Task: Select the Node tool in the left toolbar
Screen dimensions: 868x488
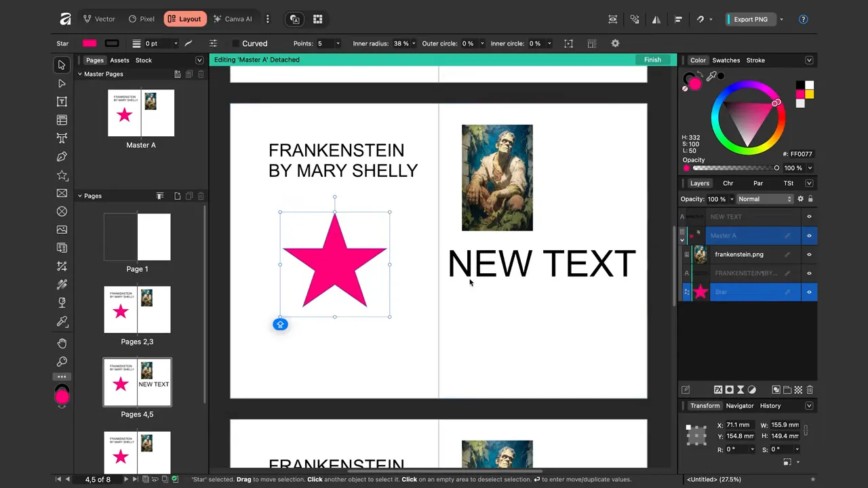Action: pyautogui.click(x=62, y=83)
